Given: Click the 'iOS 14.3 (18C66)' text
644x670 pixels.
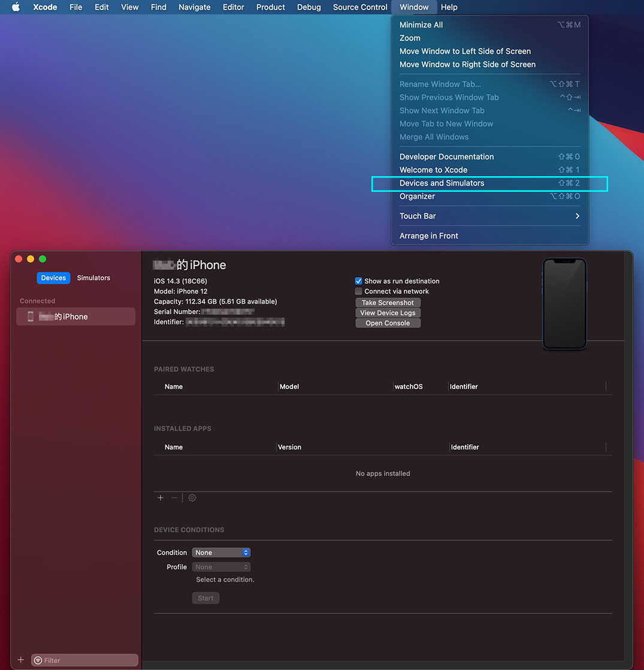Looking at the screenshot, I should click(x=180, y=281).
